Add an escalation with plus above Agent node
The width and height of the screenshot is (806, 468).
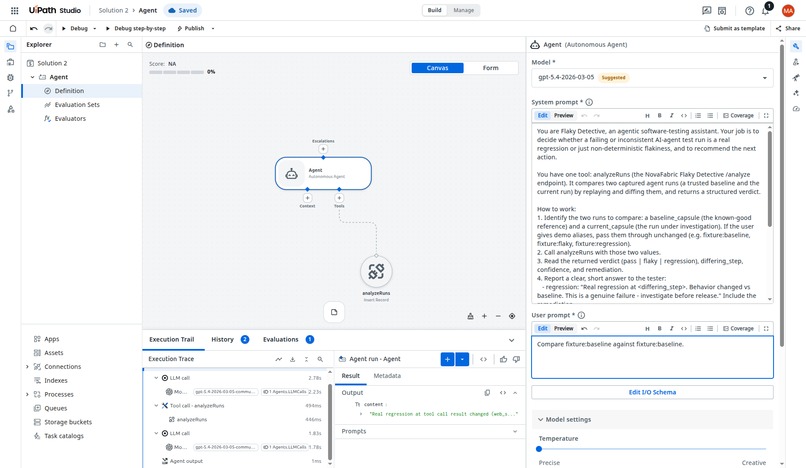click(x=323, y=149)
